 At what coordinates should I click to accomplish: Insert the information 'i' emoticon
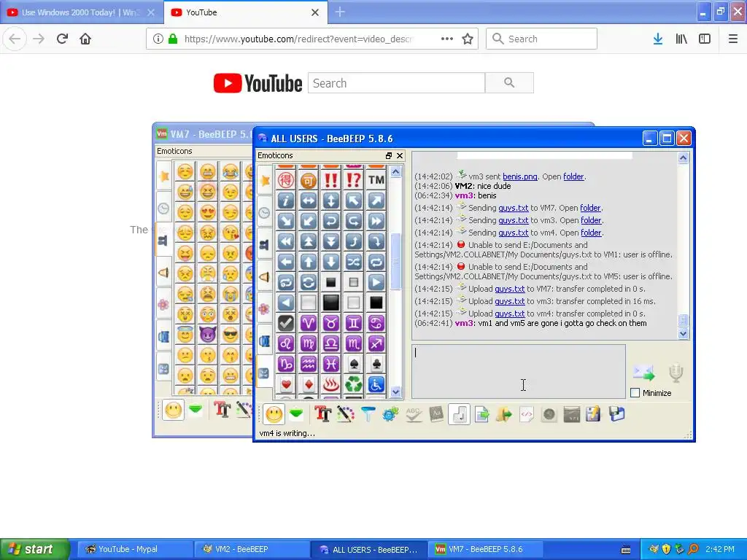point(286,201)
